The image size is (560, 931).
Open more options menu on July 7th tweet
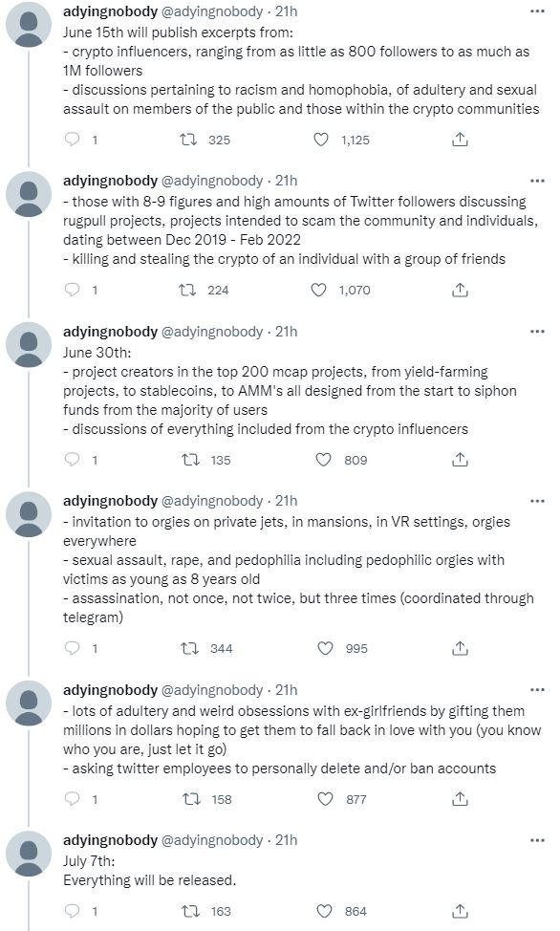point(537,840)
